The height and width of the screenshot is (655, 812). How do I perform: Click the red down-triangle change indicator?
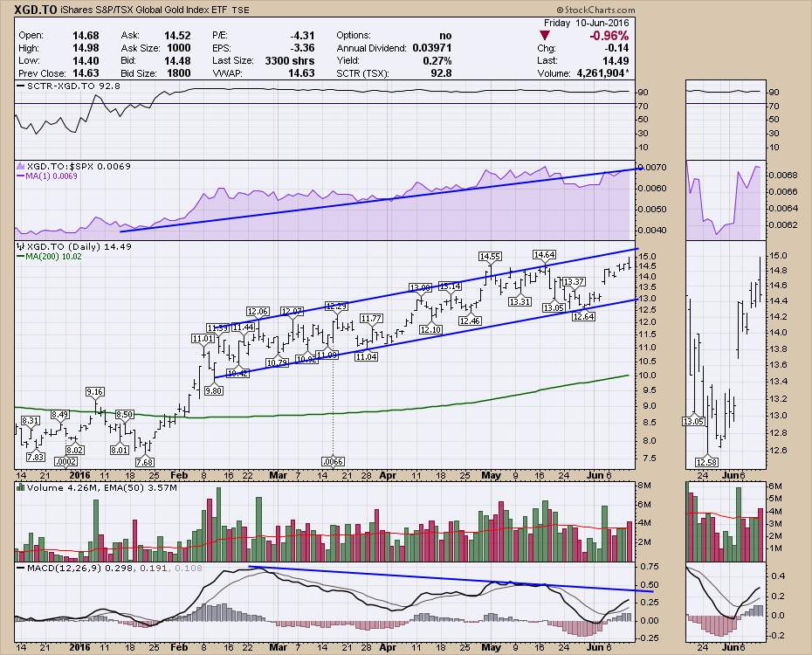(x=544, y=36)
